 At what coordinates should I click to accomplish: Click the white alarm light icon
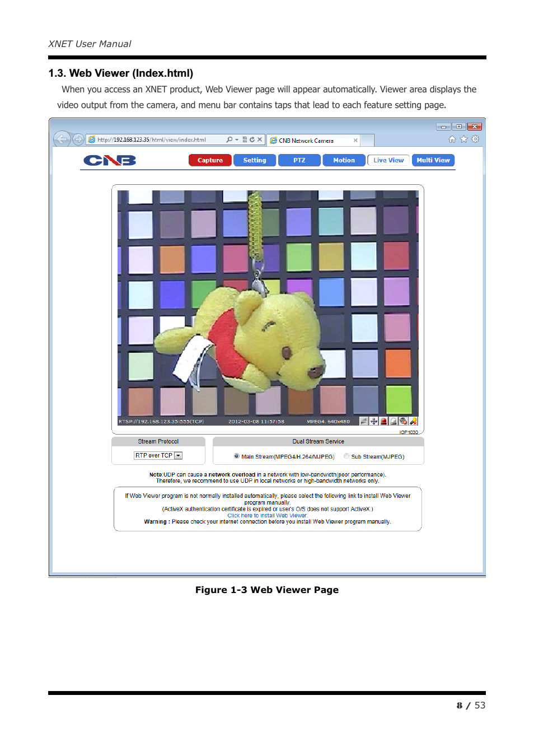click(394, 421)
